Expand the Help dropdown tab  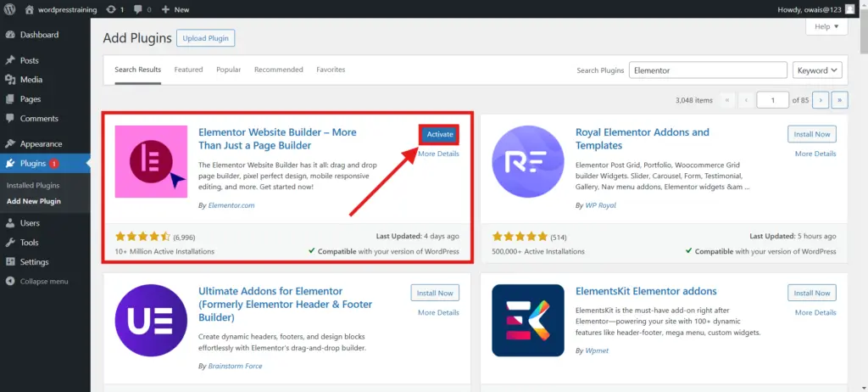tap(826, 26)
